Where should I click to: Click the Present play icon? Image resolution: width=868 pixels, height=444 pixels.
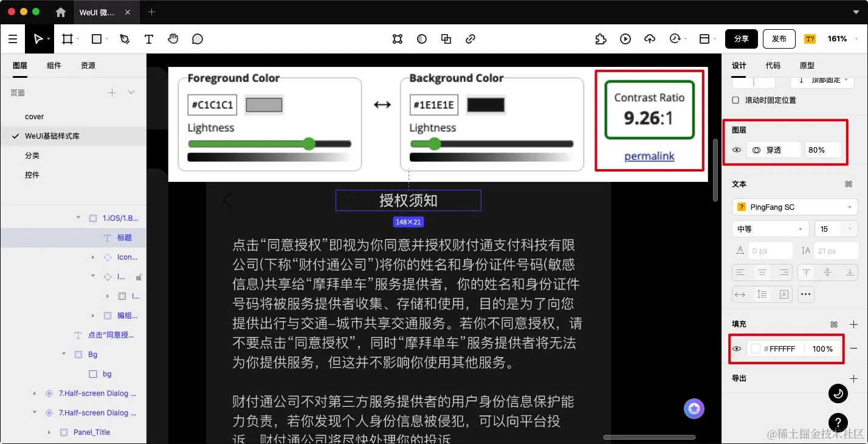[x=625, y=38]
